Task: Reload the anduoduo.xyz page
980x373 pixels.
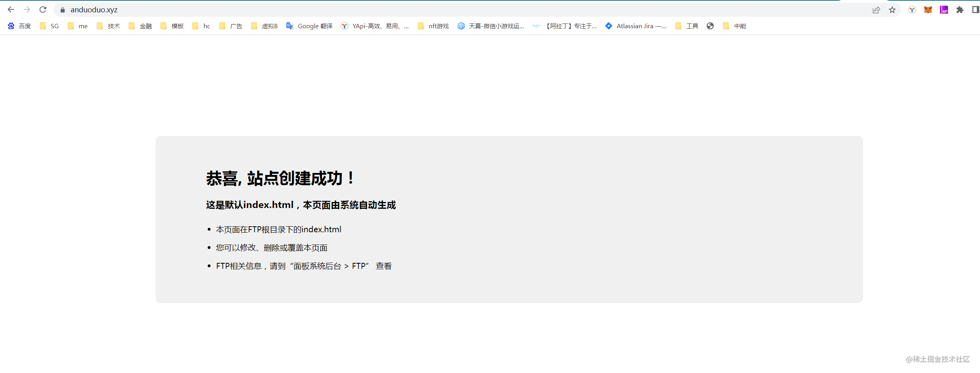Action: (x=43, y=10)
